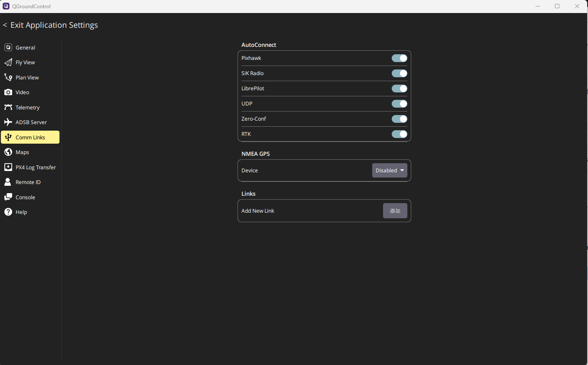Viewport: 588px width, 365px height.
Task: Click the RTK label text
Action: pyautogui.click(x=246, y=134)
